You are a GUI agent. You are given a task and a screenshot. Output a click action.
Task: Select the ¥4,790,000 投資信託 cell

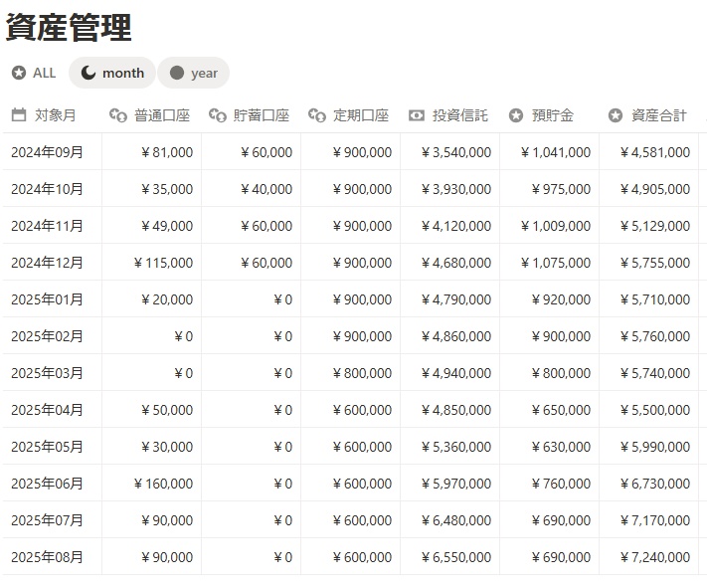tap(450, 299)
